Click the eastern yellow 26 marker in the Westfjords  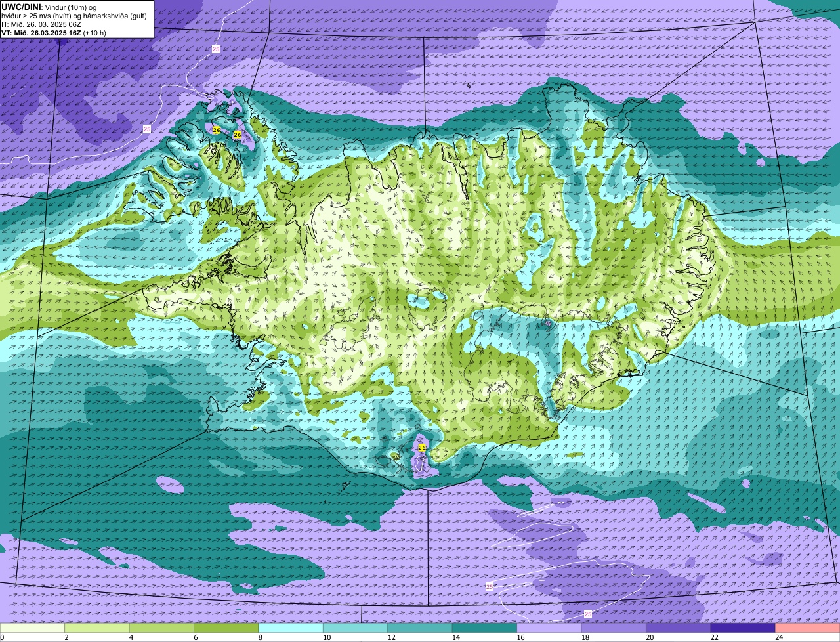pos(238,135)
